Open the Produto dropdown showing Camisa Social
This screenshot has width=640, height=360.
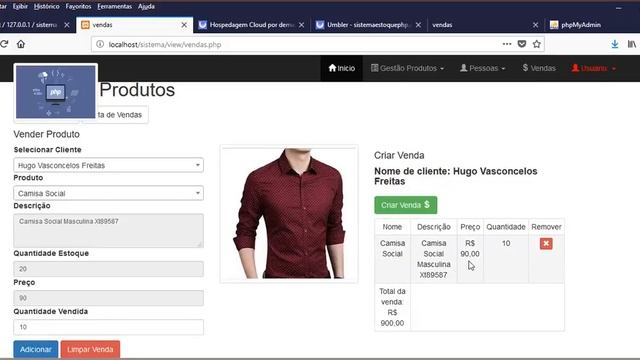click(109, 193)
